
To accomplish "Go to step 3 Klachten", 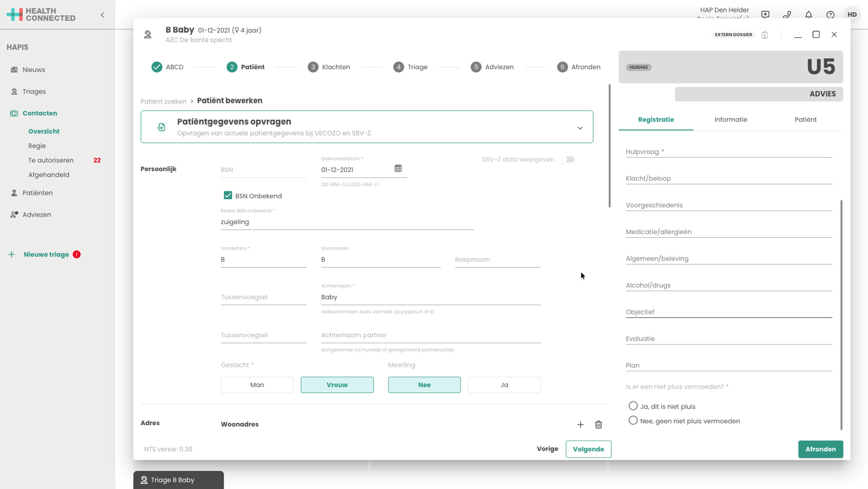I will click(329, 67).
